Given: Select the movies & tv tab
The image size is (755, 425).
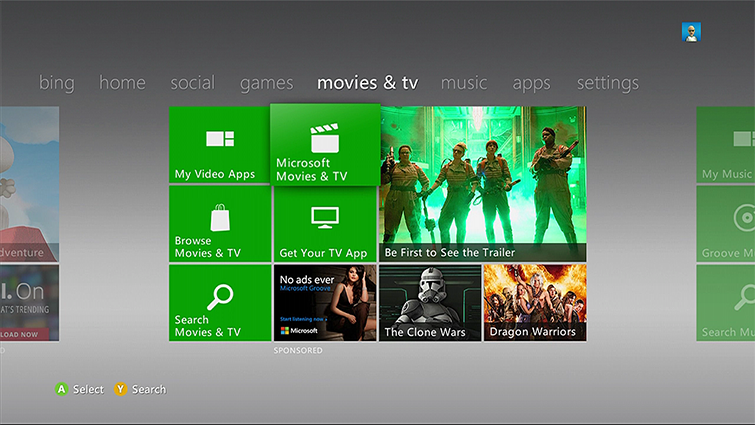Looking at the screenshot, I should [x=367, y=82].
